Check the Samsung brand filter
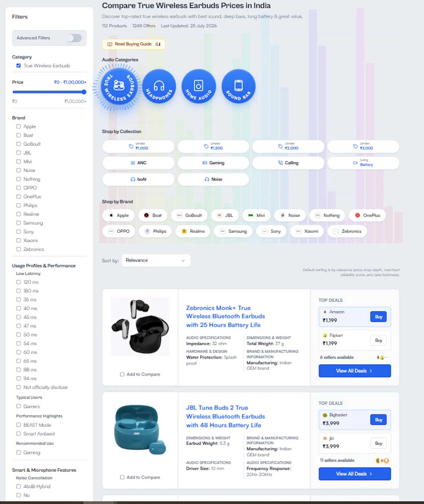The height and width of the screenshot is (504, 424). point(19,223)
